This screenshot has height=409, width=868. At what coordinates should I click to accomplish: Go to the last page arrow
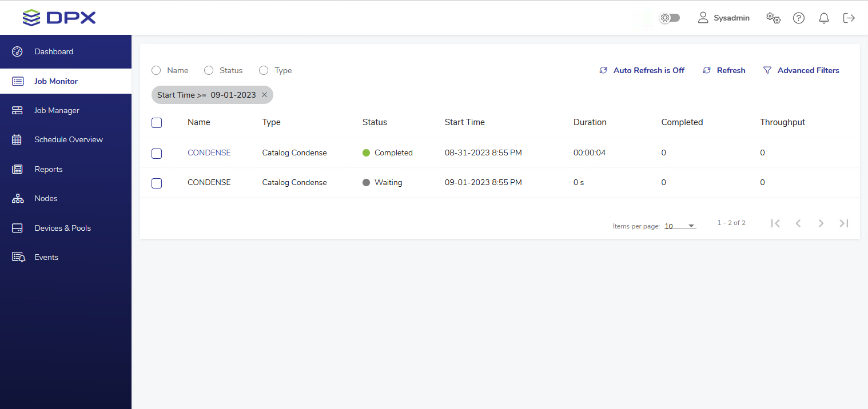pyautogui.click(x=843, y=223)
